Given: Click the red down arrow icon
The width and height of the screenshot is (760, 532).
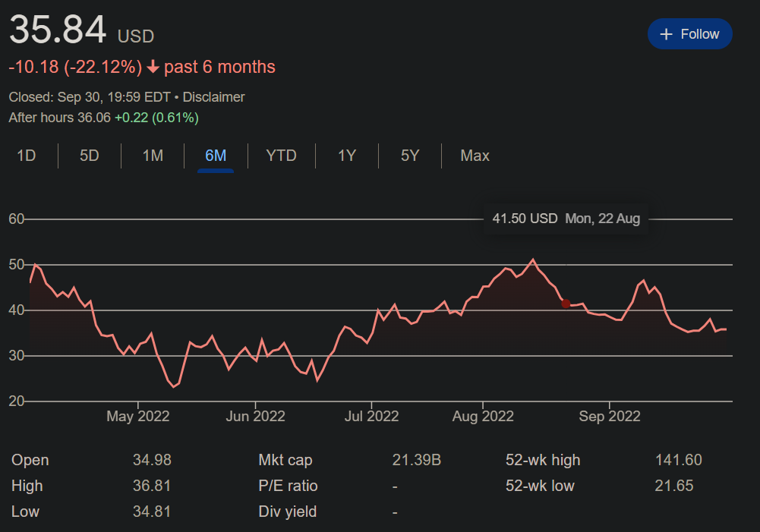Looking at the screenshot, I should pyautogui.click(x=153, y=68).
